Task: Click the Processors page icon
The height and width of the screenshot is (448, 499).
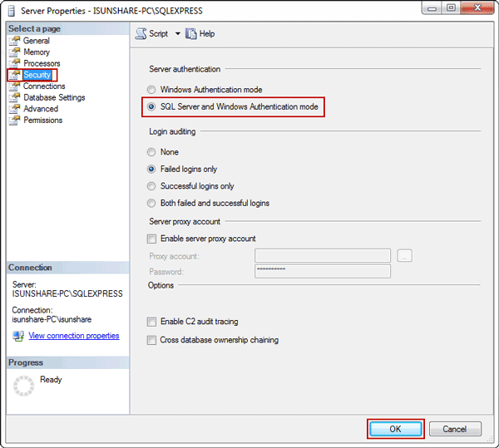Action: [14, 63]
